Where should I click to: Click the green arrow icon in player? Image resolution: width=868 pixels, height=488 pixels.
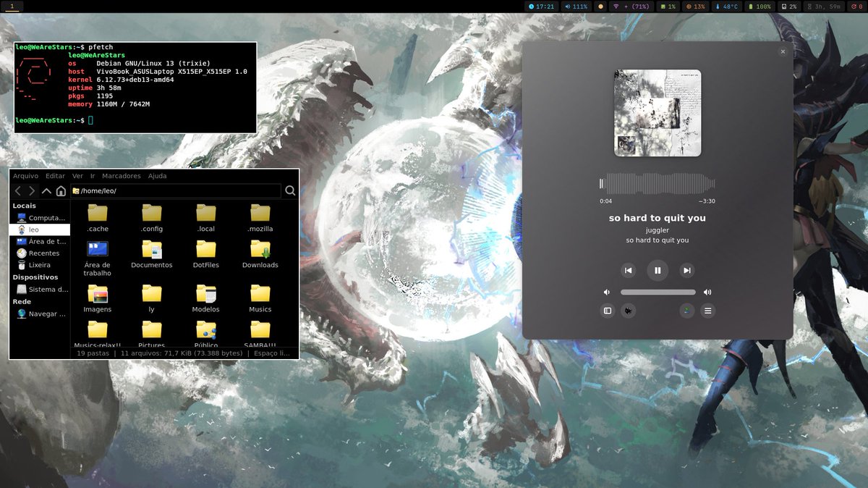[686, 311]
